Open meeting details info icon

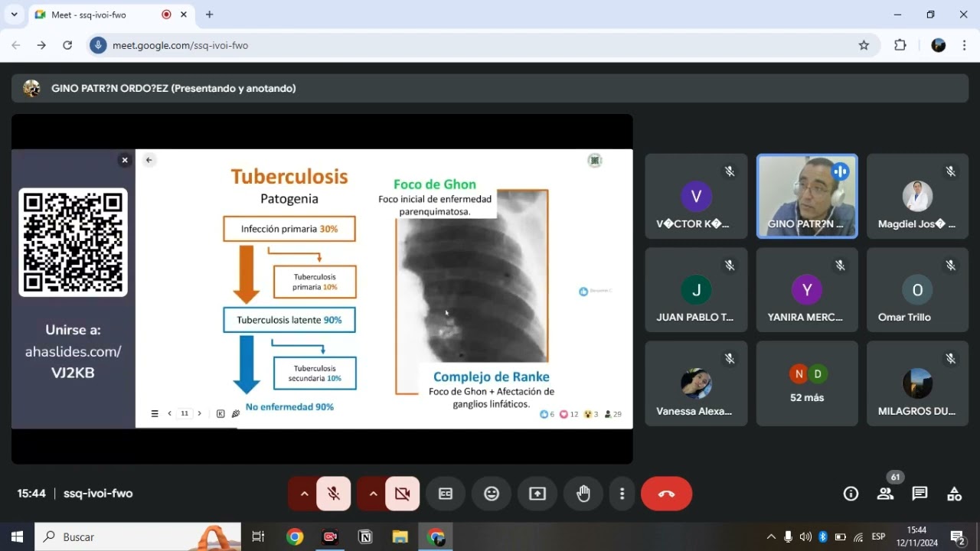(851, 494)
